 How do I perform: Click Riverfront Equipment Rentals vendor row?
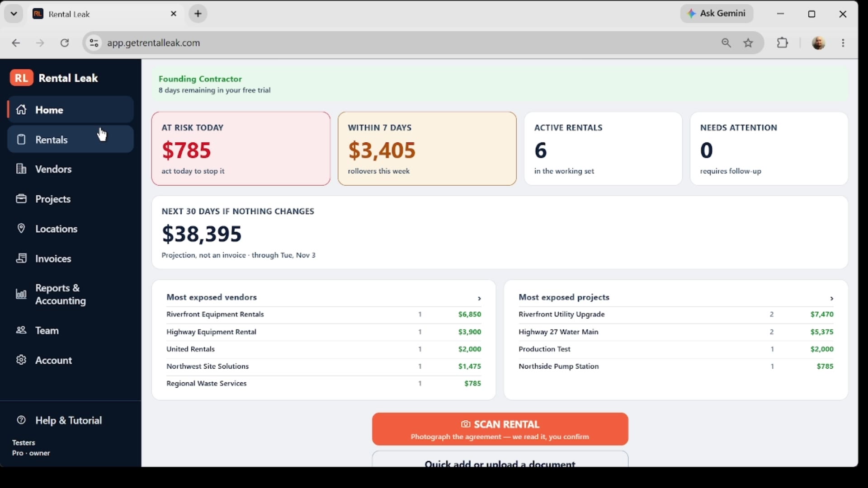pyautogui.click(x=324, y=314)
